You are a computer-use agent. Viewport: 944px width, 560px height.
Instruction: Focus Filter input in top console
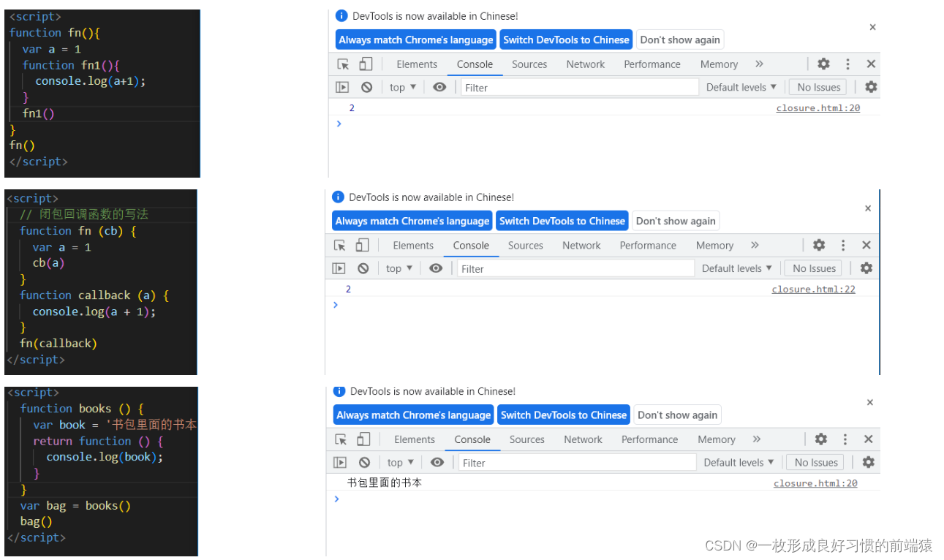click(x=580, y=87)
